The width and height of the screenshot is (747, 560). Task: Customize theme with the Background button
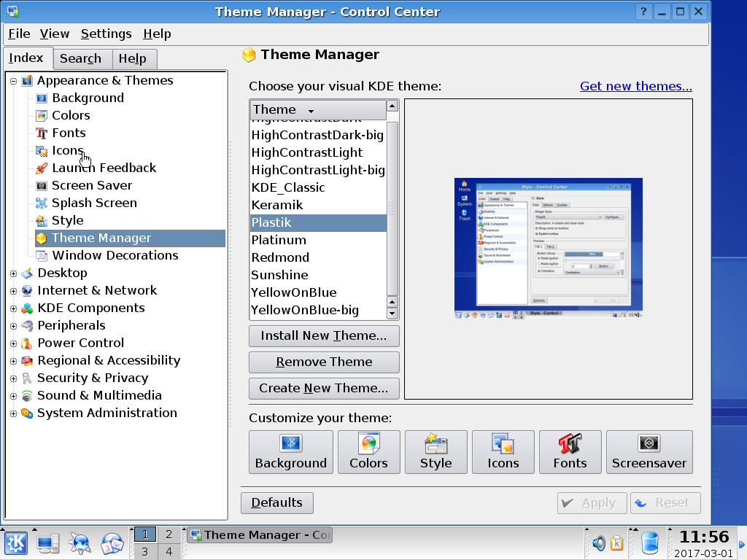pos(291,452)
